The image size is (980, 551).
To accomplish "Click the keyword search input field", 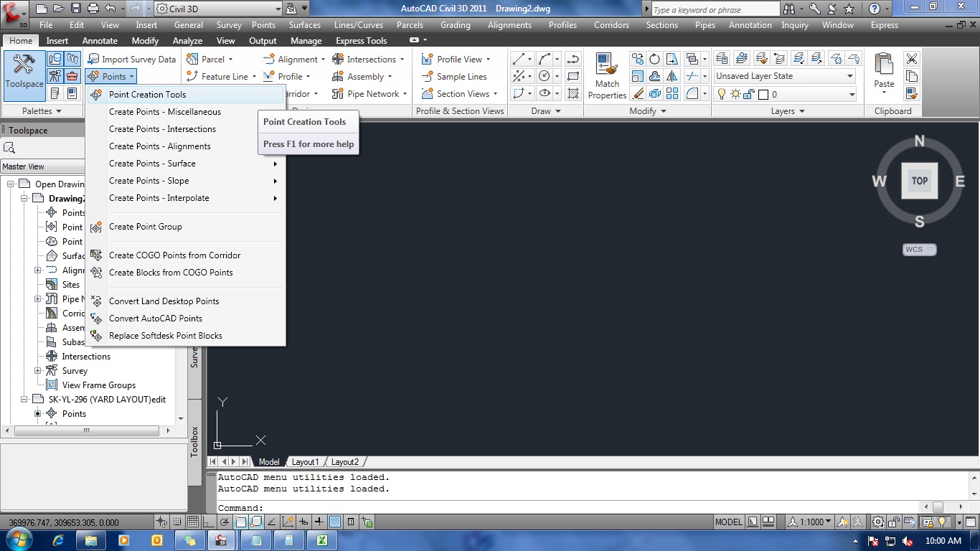I will tap(715, 9).
